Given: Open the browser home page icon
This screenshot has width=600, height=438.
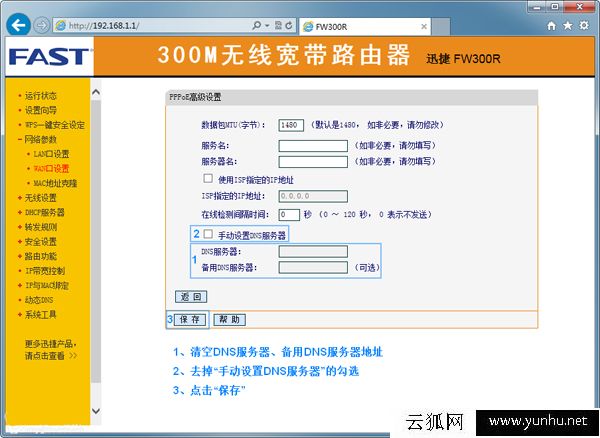Looking at the screenshot, I should pyautogui.click(x=551, y=26).
